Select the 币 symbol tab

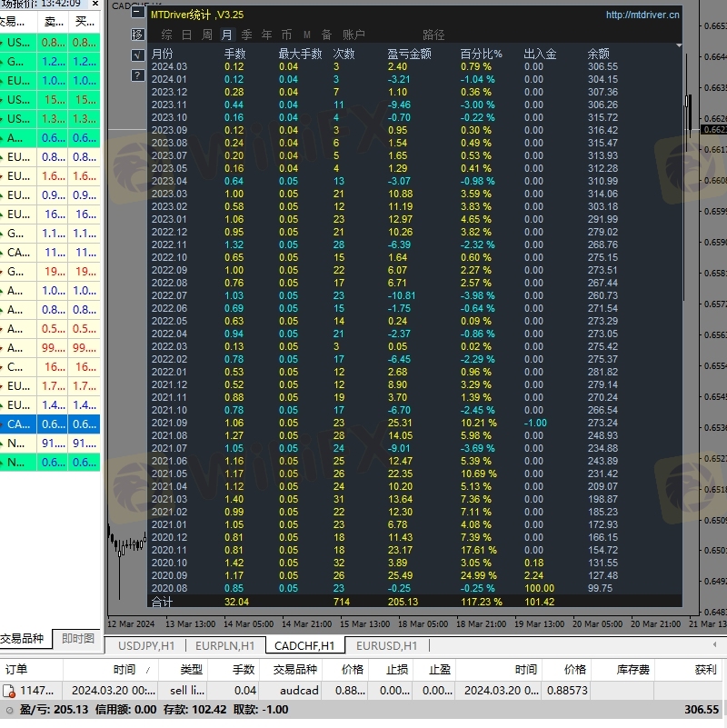point(286,35)
